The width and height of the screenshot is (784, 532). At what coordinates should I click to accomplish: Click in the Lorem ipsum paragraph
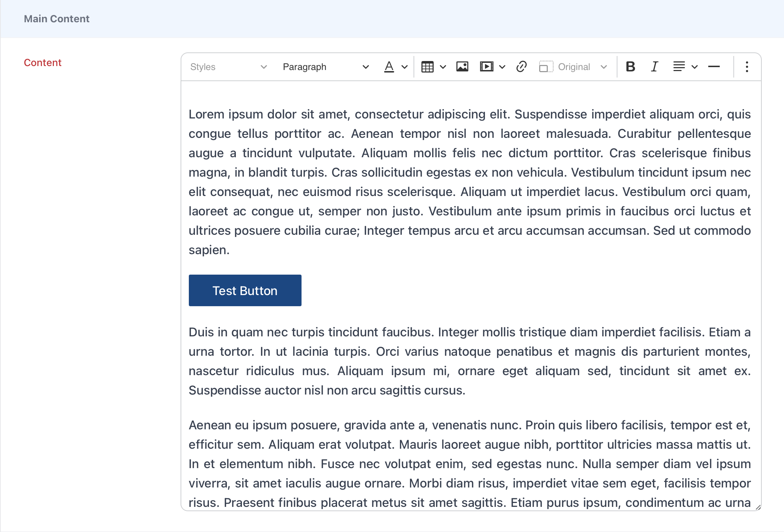[x=470, y=182]
